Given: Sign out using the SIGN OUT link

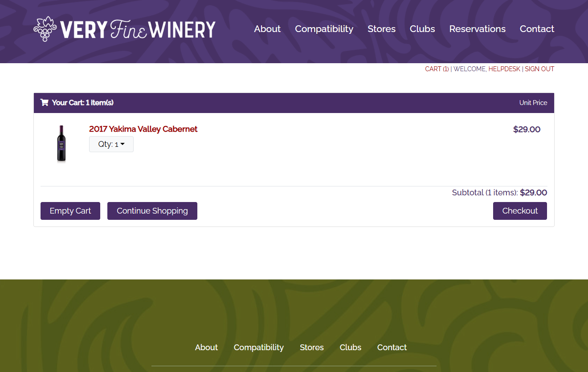Looking at the screenshot, I should pyautogui.click(x=539, y=69).
